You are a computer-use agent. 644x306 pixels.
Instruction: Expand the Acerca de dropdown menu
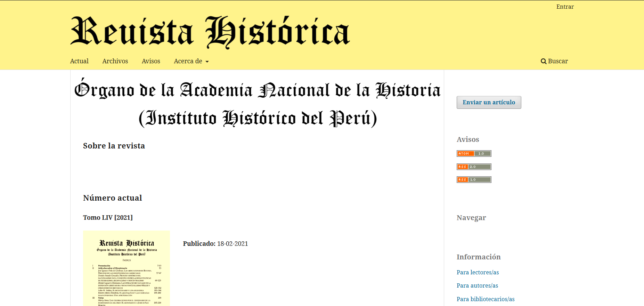pos(188,61)
